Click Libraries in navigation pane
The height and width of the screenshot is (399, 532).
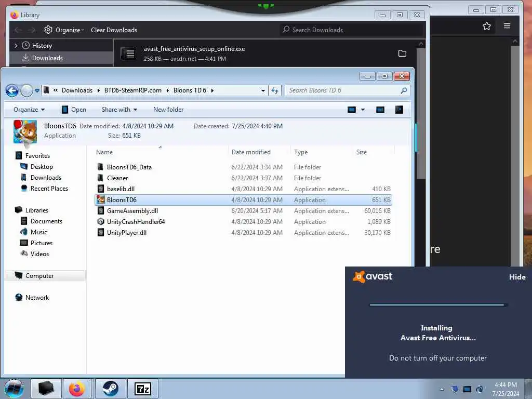pos(37,210)
